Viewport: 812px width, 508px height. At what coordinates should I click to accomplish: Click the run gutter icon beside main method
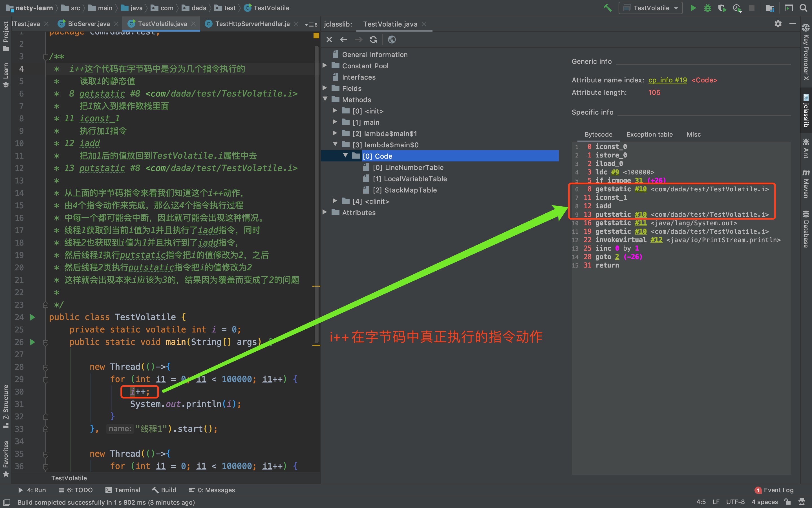click(x=32, y=342)
